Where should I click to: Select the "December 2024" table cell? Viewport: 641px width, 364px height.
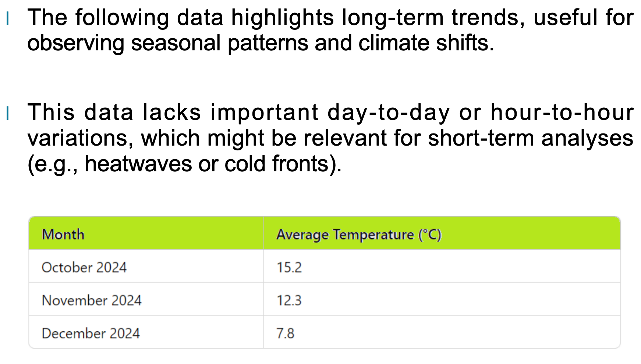click(x=91, y=333)
